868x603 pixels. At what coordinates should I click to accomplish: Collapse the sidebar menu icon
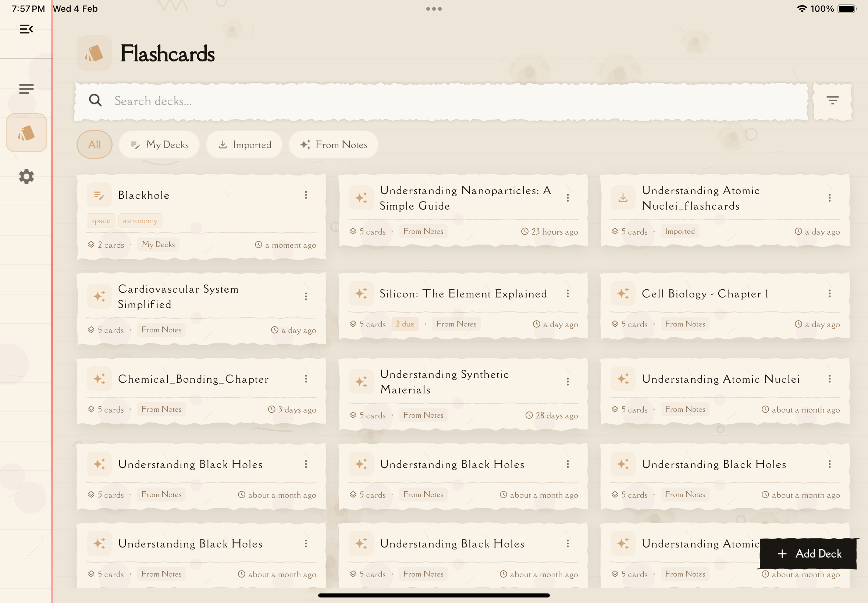coord(26,29)
